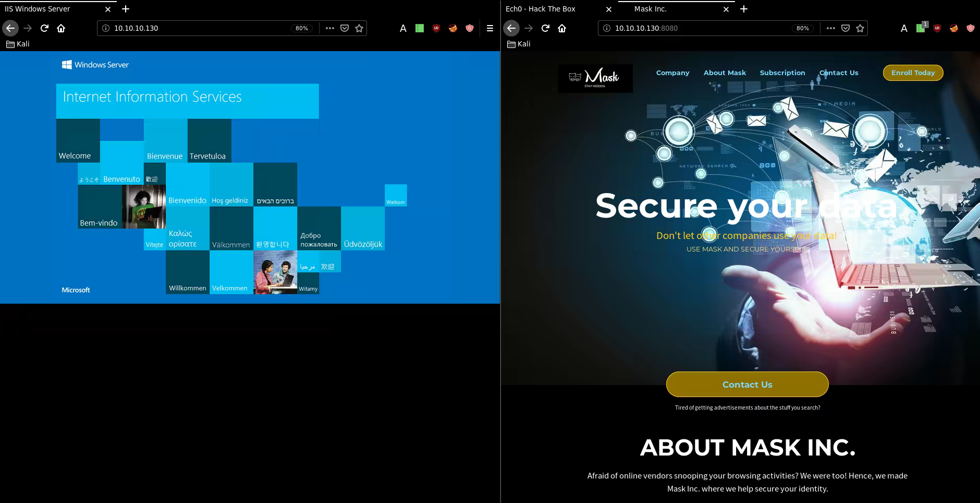
Task: Bookmark the 10.10.10.130:8080 page with the star
Action: tap(860, 28)
